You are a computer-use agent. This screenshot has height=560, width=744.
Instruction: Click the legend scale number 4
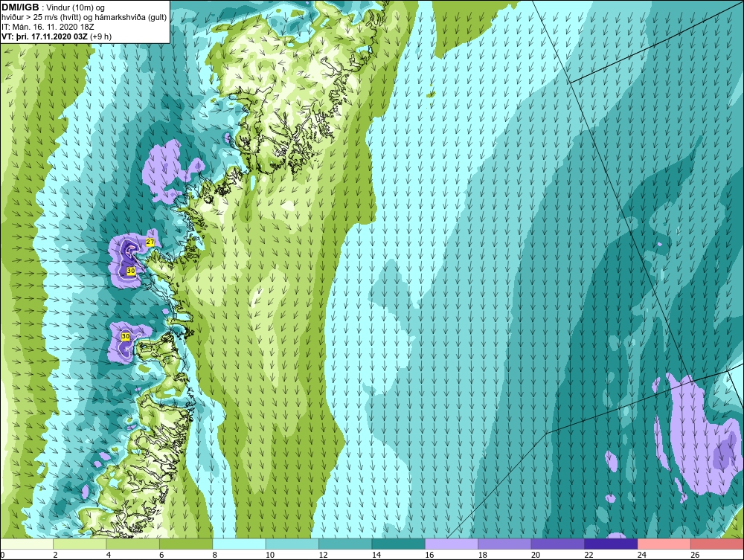coord(109,555)
